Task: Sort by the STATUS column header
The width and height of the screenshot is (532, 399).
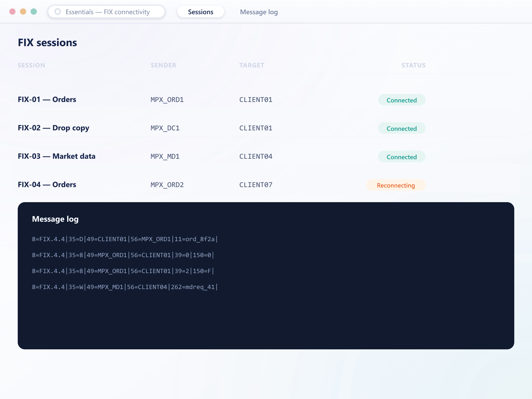Action: click(413, 65)
